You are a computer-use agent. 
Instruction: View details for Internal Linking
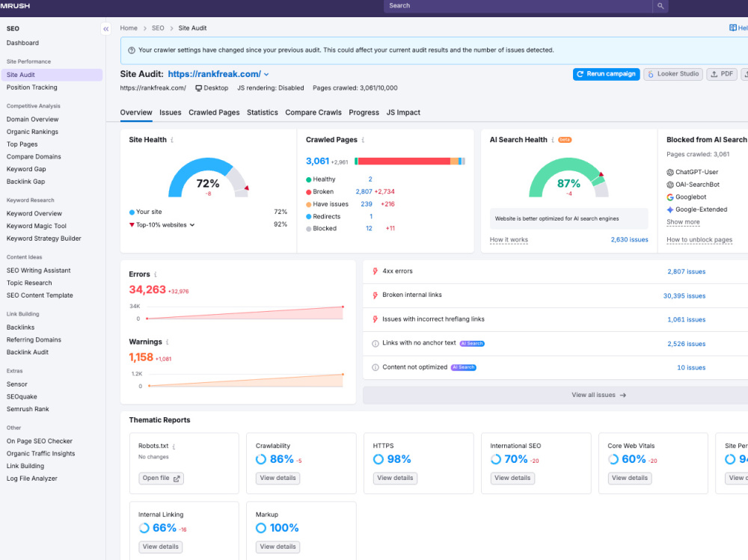point(160,547)
